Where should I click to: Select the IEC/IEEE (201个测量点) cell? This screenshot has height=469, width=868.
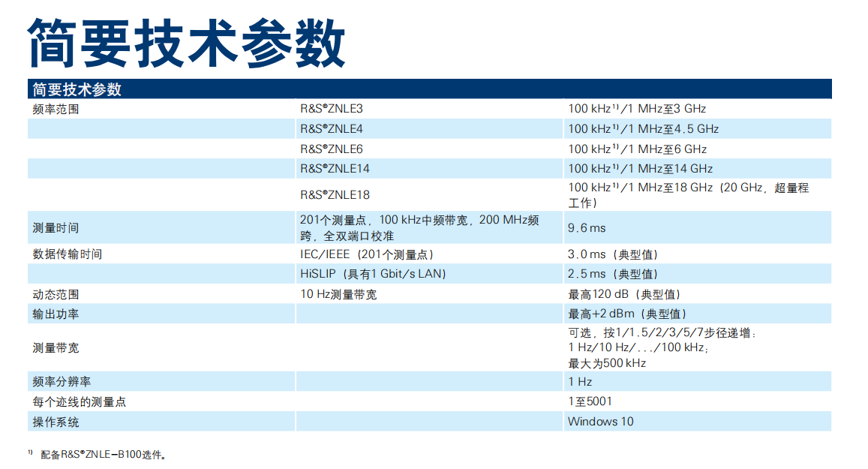point(367,254)
